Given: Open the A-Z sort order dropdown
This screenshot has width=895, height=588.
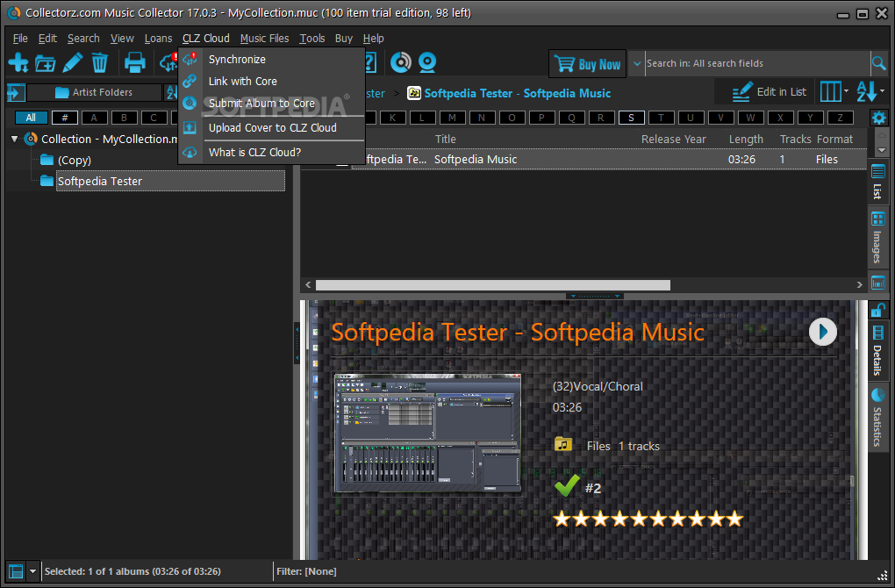Looking at the screenshot, I should pos(870,91).
